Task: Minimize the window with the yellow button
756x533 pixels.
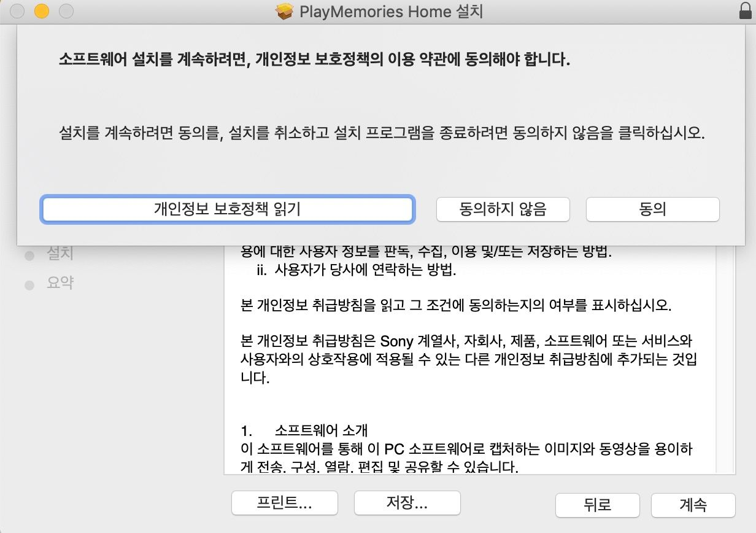Action: tap(41, 11)
